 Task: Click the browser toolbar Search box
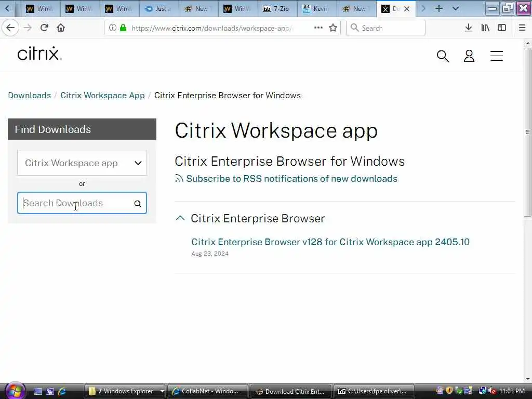click(x=385, y=28)
